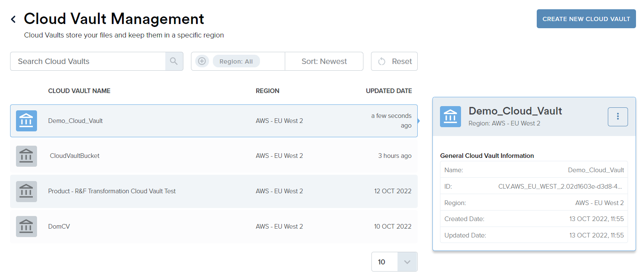Toggle the Region: All filter chip
Image resolution: width=644 pixels, height=280 pixels.
236,61
